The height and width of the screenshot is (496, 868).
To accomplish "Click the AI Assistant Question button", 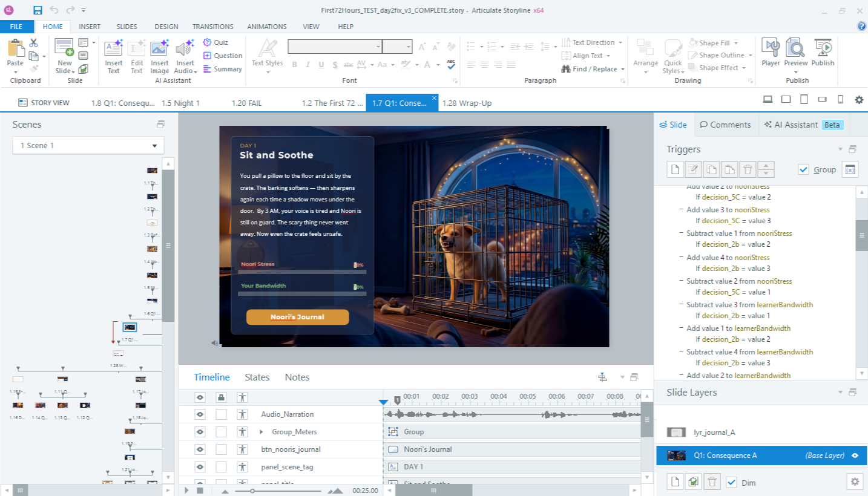I will click(222, 56).
